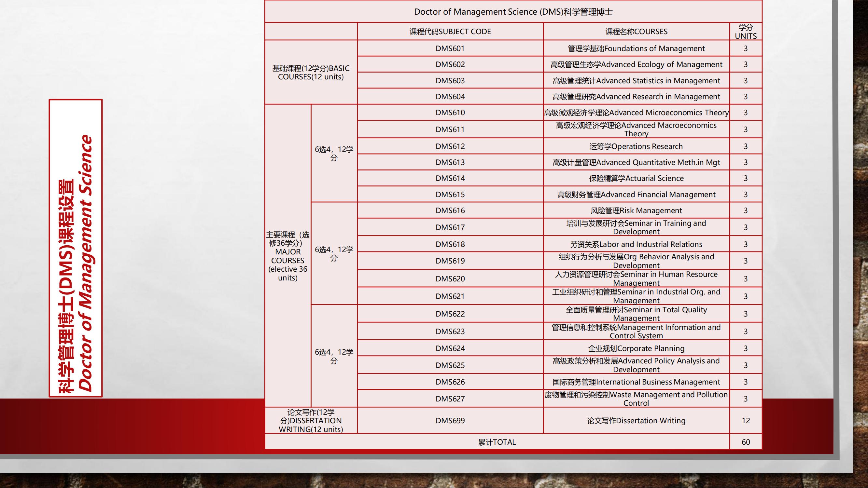Screen dimensions: 868x488
Task: Select the DMS699 code cell
Action: [450, 420]
